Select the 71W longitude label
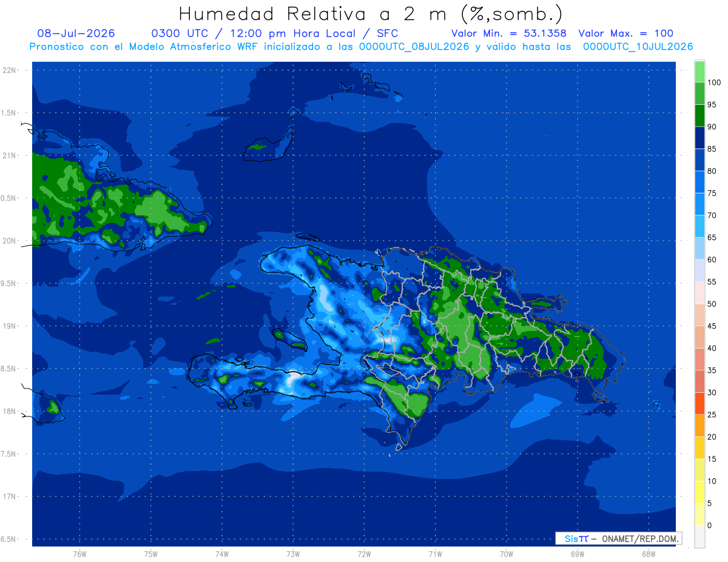Viewport: 728px width, 562px height. coord(435,554)
